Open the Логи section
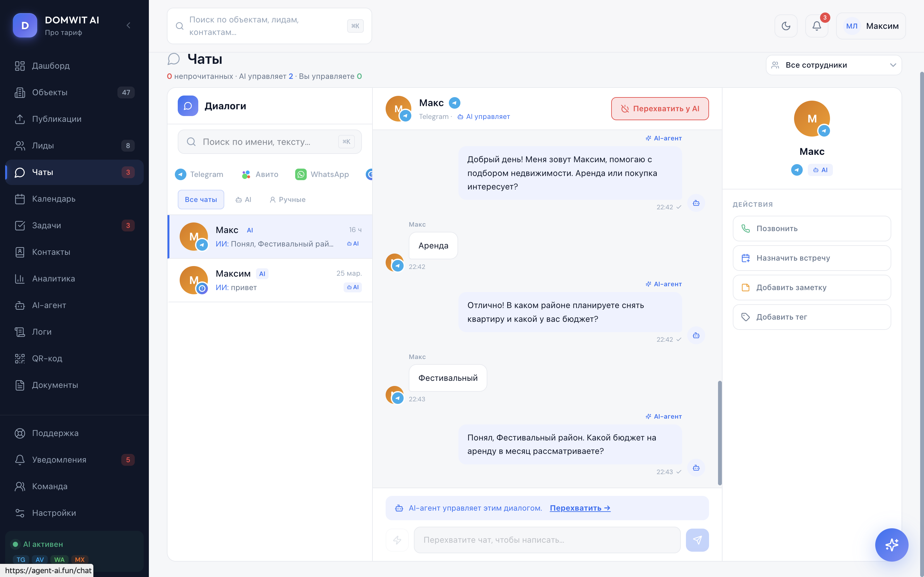Screen dimensions: 924x577 coord(42,332)
